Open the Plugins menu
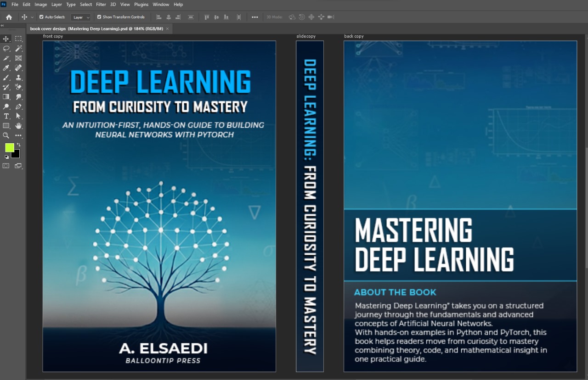 pos(141,5)
